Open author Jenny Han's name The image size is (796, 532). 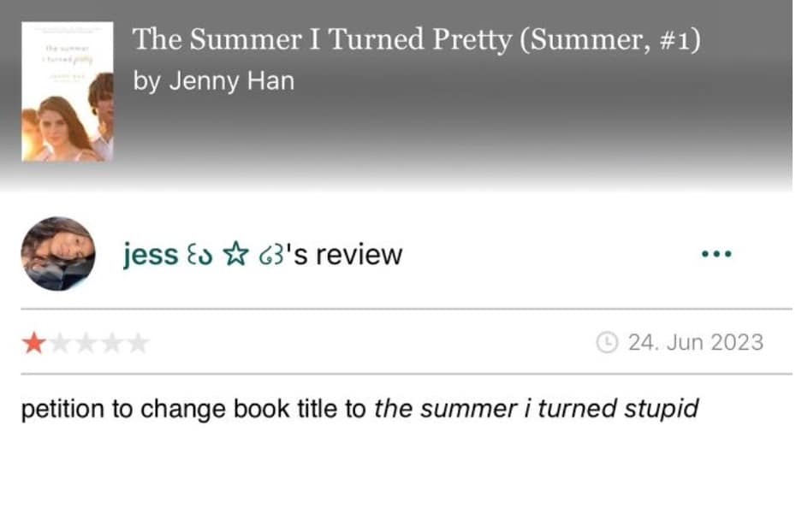(214, 81)
